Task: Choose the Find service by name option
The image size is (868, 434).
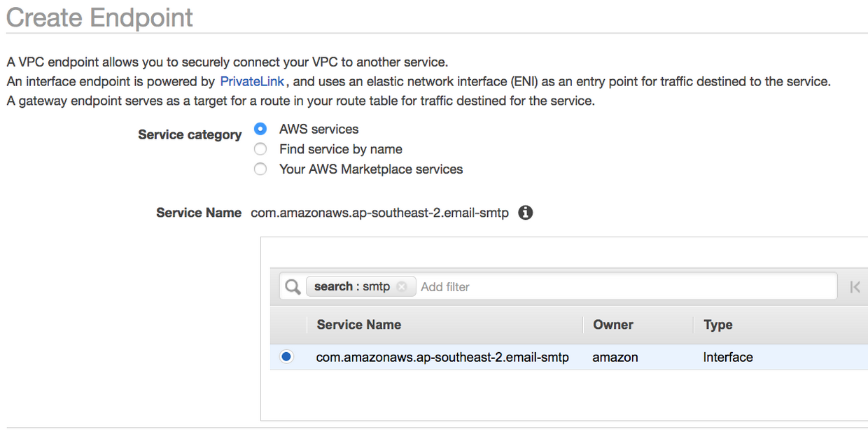Action: click(260, 149)
